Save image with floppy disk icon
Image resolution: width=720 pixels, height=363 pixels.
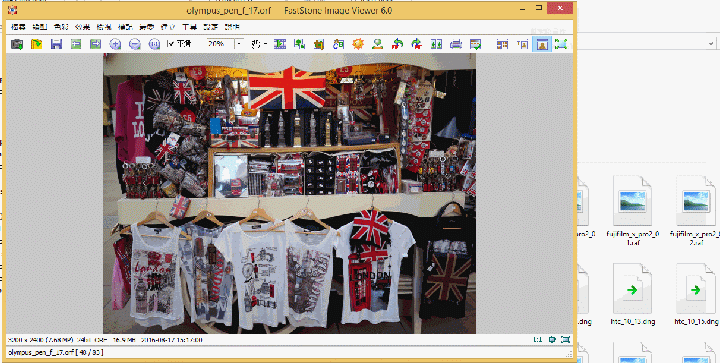pos(56,44)
